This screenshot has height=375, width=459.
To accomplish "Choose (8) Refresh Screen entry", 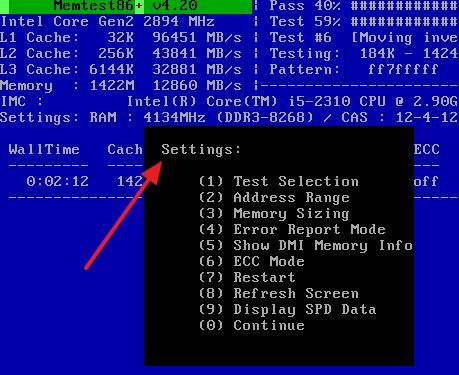I will pos(279,294).
